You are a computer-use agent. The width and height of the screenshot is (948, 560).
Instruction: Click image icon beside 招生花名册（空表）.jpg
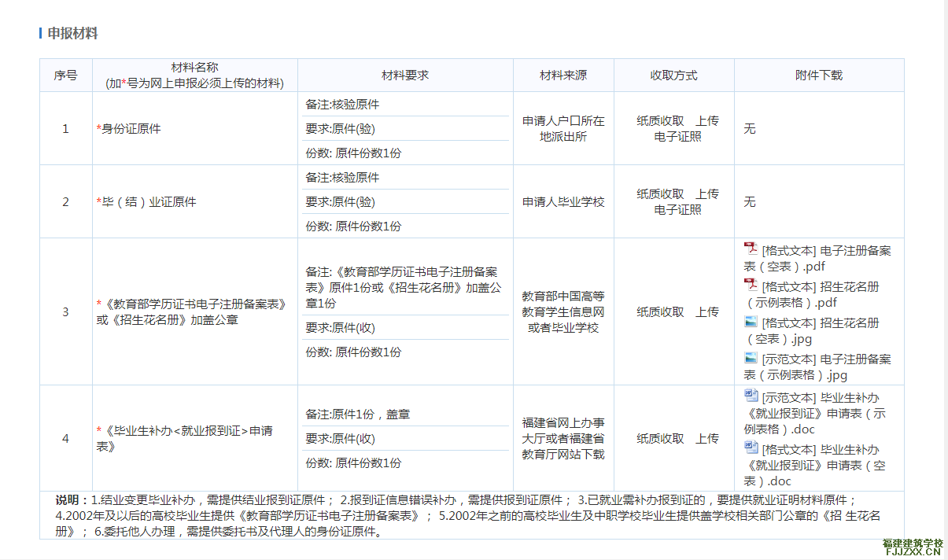pos(751,322)
